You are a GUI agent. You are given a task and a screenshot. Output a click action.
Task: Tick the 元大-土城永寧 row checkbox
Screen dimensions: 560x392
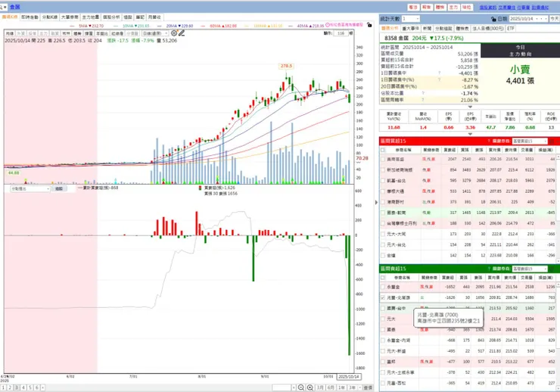tap(383, 372)
